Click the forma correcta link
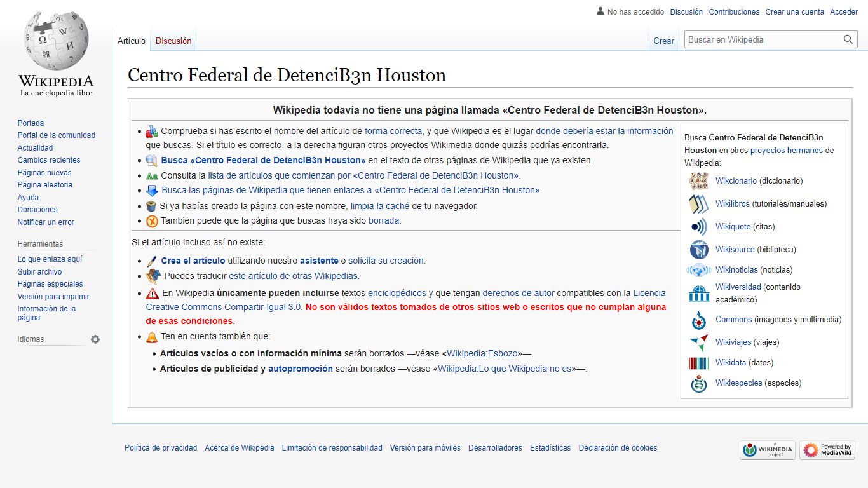 [393, 131]
